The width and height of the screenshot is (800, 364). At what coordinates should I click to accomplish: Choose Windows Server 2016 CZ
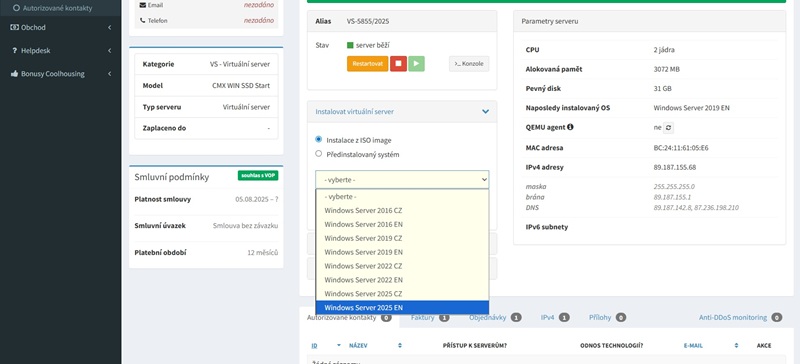pos(402,210)
